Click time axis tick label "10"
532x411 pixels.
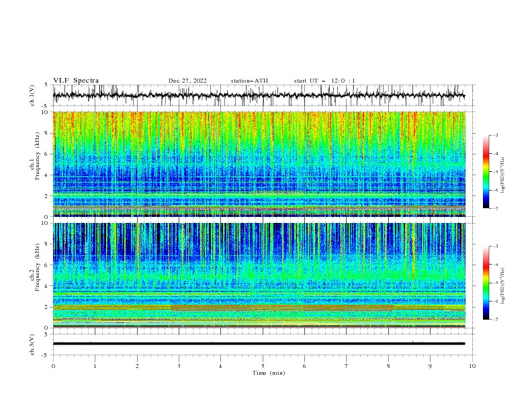(x=472, y=366)
